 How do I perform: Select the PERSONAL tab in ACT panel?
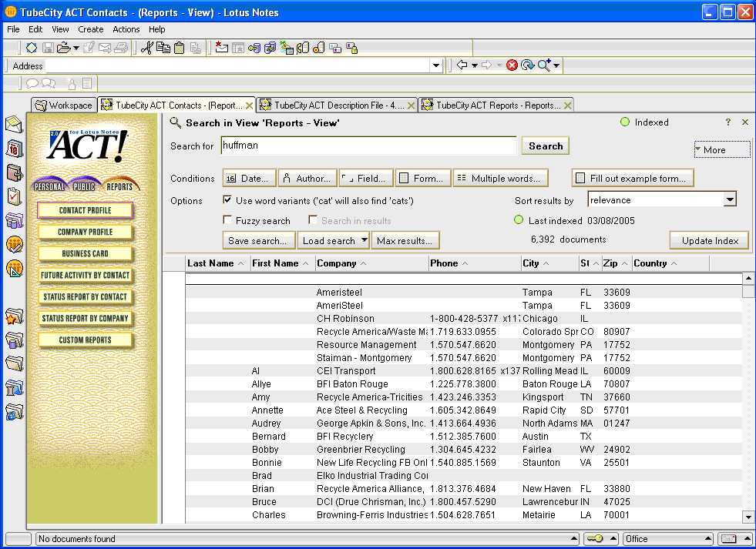coord(49,186)
